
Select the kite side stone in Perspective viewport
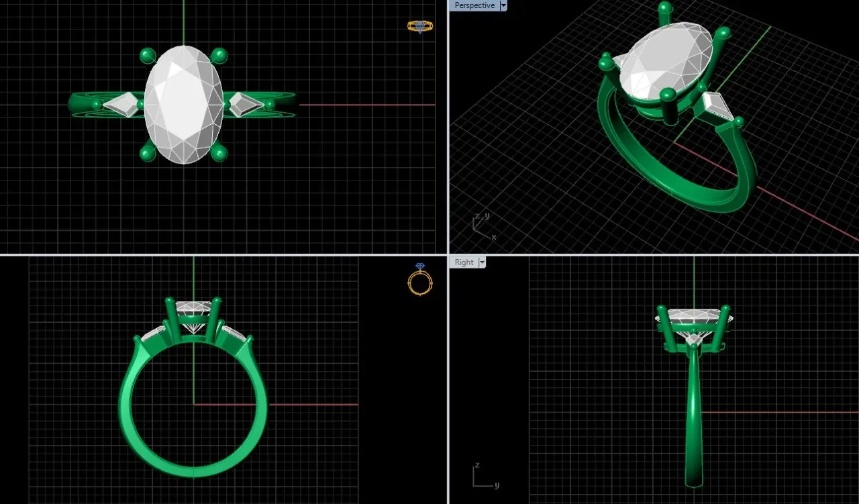717,107
